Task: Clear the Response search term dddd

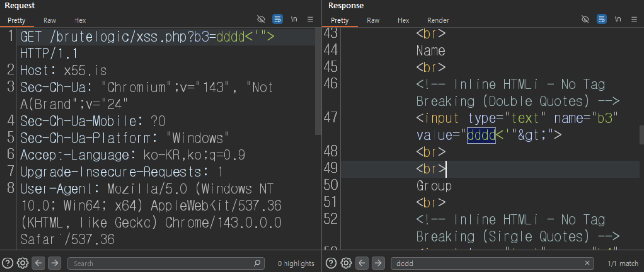Action: pyautogui.click(x=587, y=263)
